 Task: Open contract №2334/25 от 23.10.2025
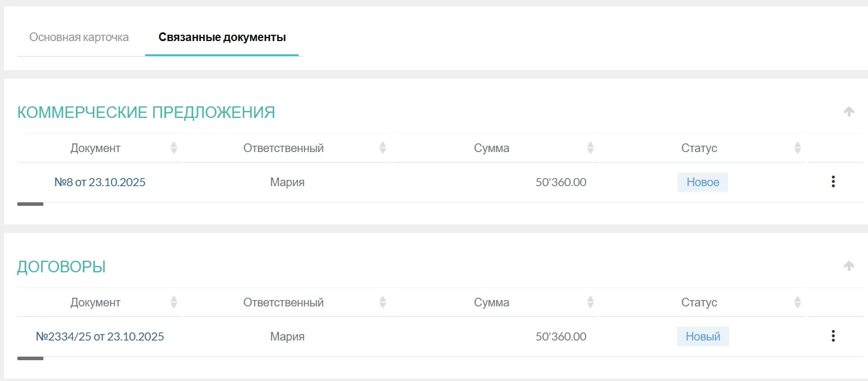click(x=100, y=336)
